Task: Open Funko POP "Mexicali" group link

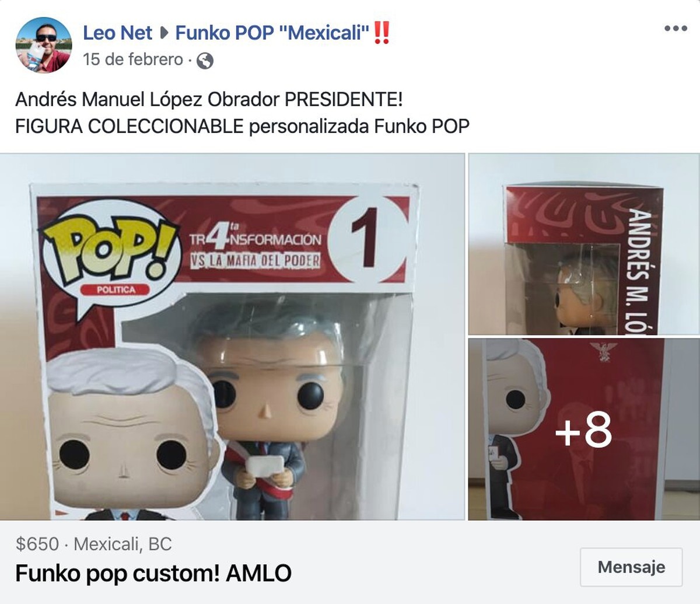Action: tap(272, 33)
